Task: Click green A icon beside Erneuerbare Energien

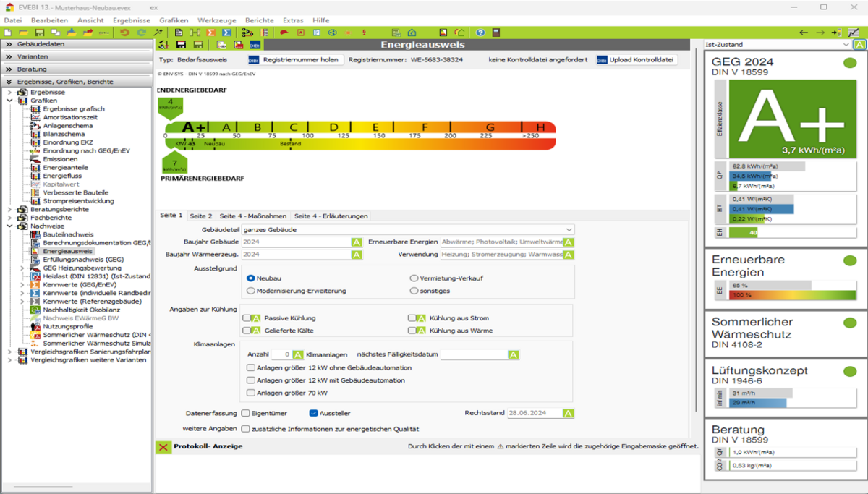Action: point(569,242)
